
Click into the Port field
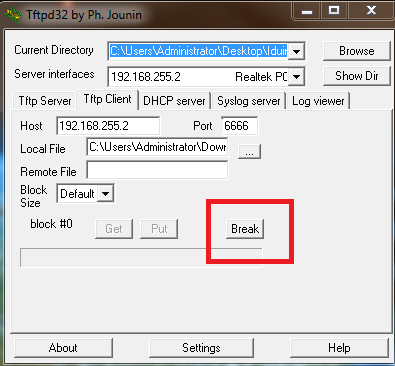239,126
